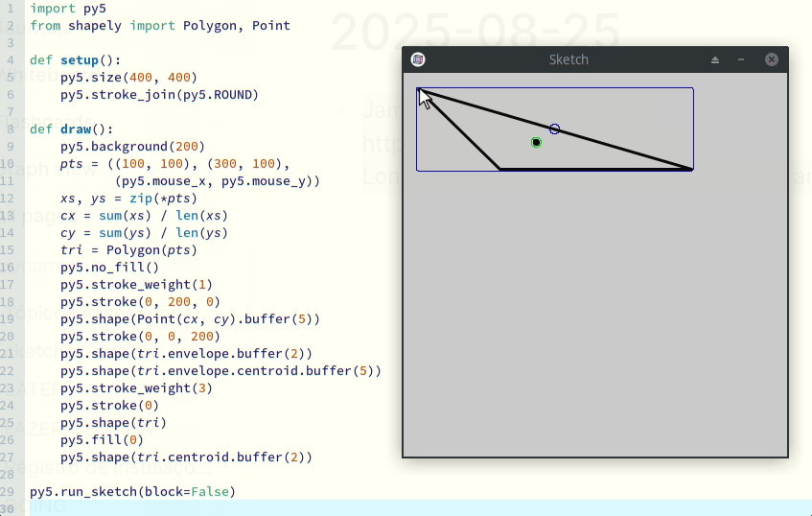Click the py5 Sketch window app icon
Image resolution: width=812 pixels, height=516 pixels.
[418, 59]
